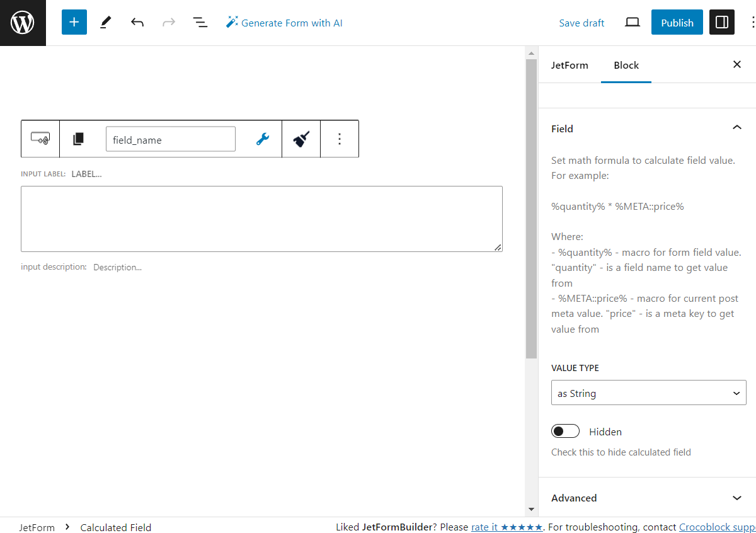Viewport: 756px width, 533px height.
Task: Click the Calculated Field block icon
Action: [40, 139]
